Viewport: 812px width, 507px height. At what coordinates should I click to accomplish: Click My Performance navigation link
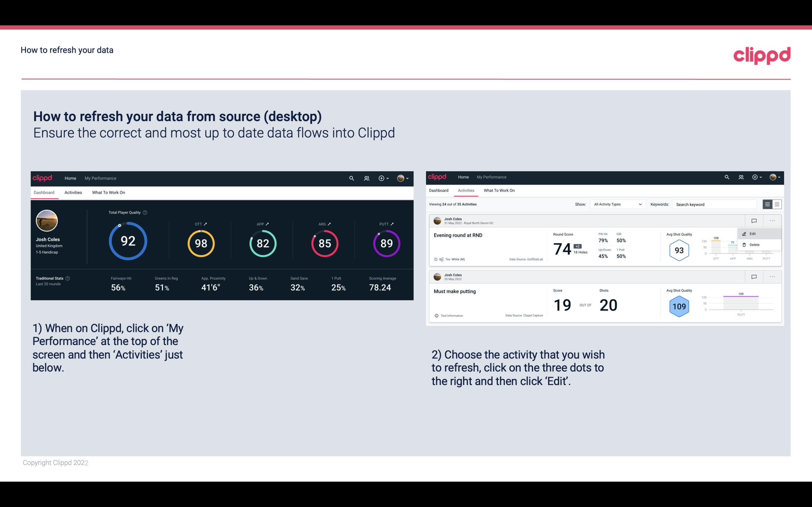[x=100, y=177]
